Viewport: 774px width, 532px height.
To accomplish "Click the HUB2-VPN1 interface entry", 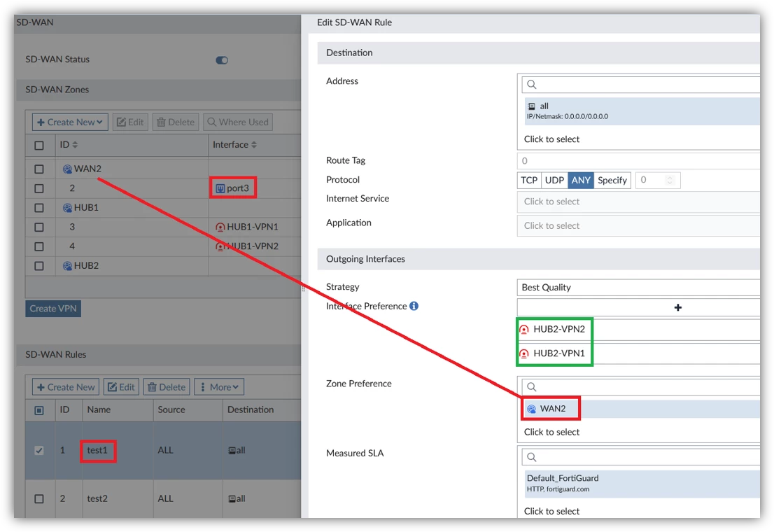I will pos(640,353).
